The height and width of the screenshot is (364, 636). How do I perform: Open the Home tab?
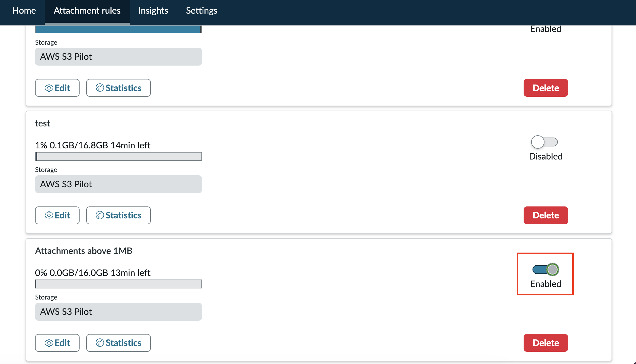[24, 11]
